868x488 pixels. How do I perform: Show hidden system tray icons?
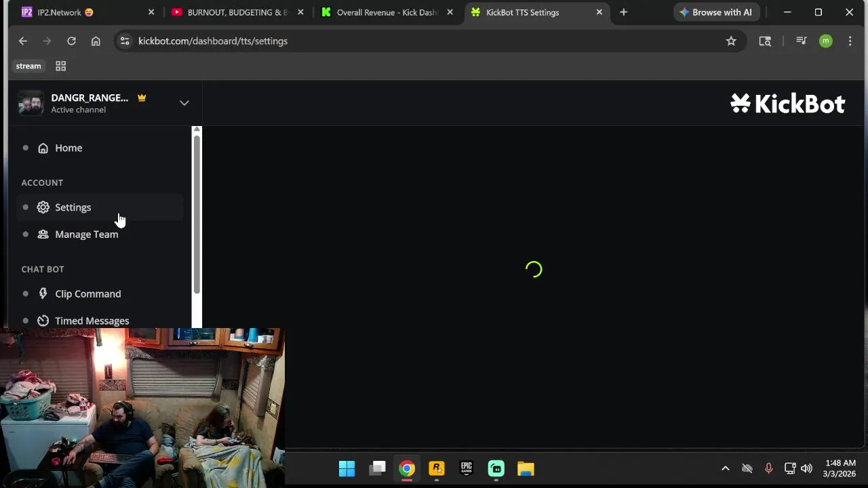725,468
